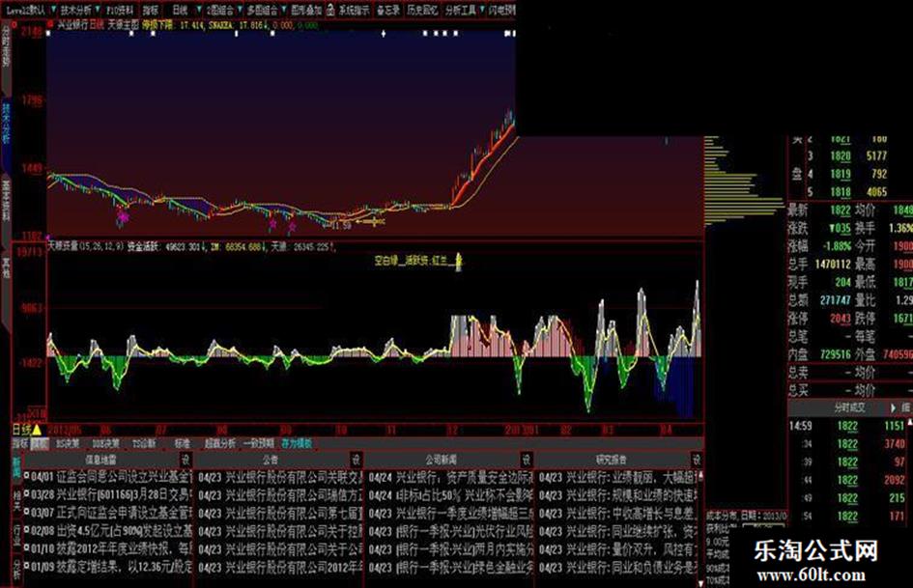
Task: Select the 超赢分析 indicator tab
Action: point(220,443)
